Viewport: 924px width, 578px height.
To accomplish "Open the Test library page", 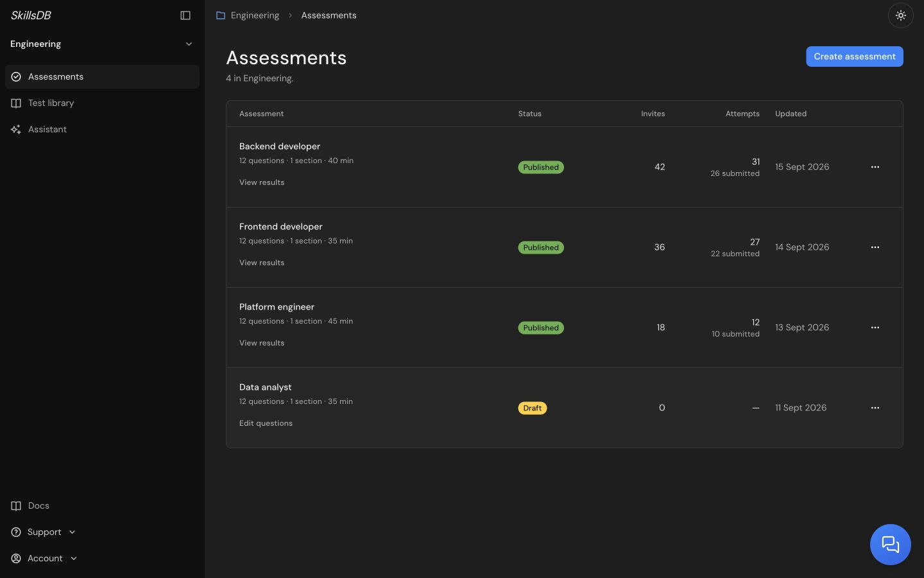I will (102, 103).
